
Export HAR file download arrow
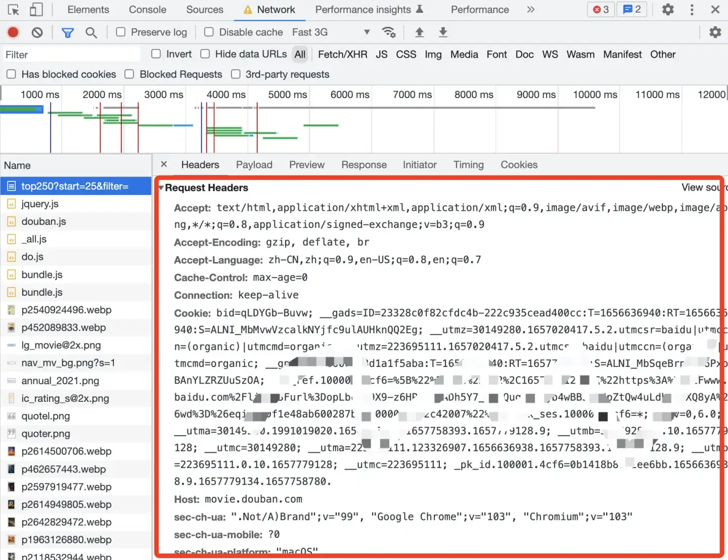coord(443,32)
